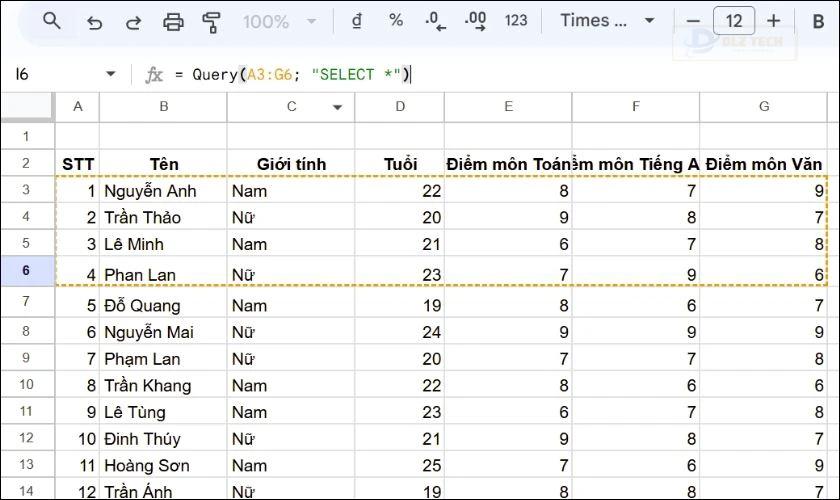Screen dimensions: 840x500
Task: Select Toán score in Lê Tùng's row
Action: point(508,412)
